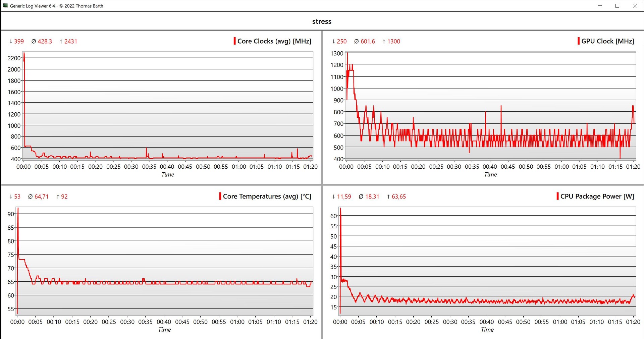
Task: Select the GPU Clock [MHz] legend label
Action: point(607,41)
